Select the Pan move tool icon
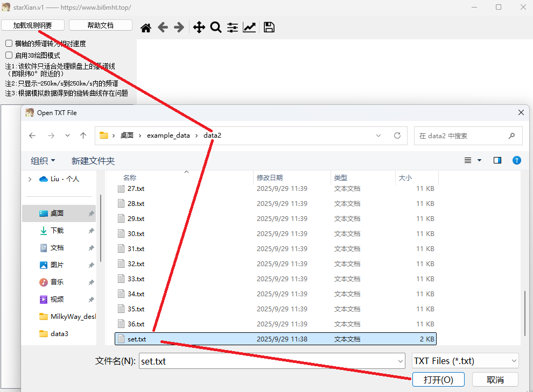 tap(199, 28)
